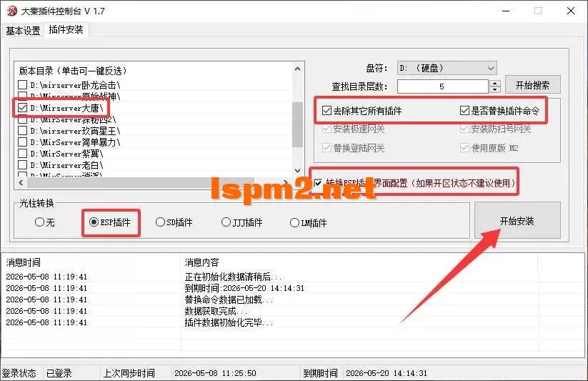Toggle 去除其它所有插件 checkbox
Image resolution: width=588 pixels, height=381 pixels.
click(327, 111)
